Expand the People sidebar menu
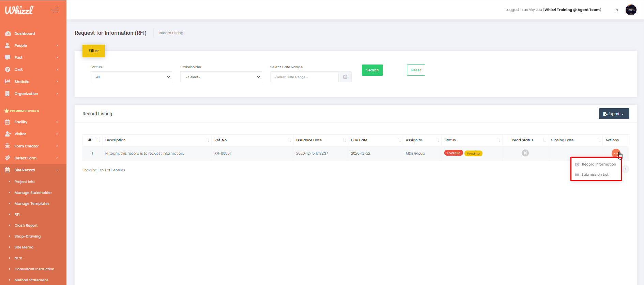Screen dimensions: 644x285 pyautogui.click(x=33, y=45)
